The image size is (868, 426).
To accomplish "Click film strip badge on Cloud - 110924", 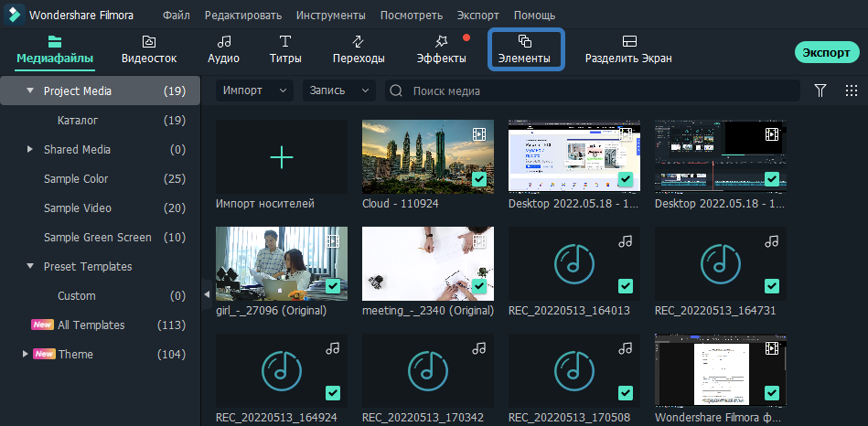I will coord(479,133).
